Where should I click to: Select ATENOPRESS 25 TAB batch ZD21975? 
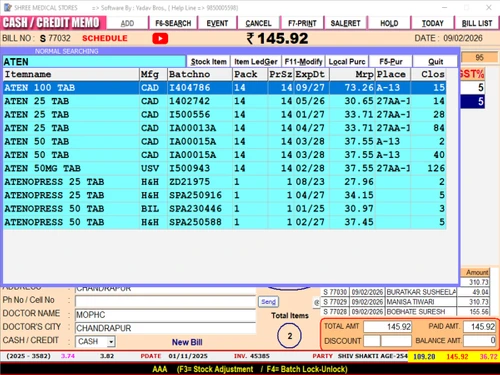[x=224, y=182]
